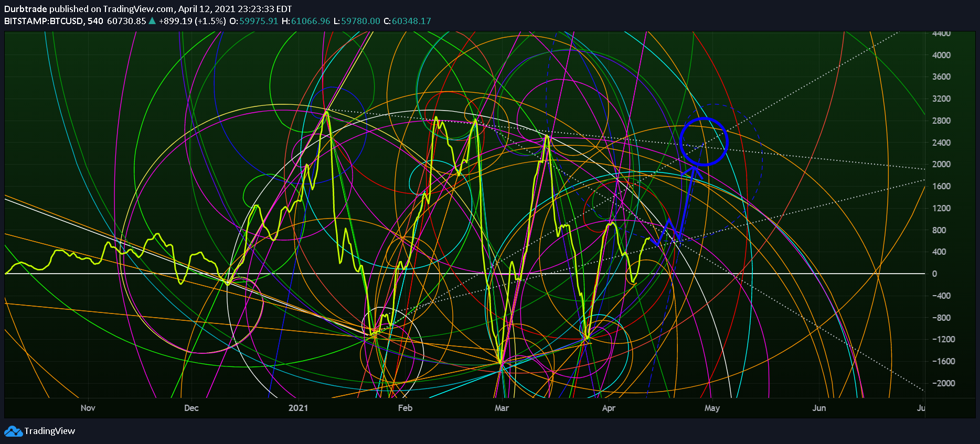This screenshot has width=980, height=444.
Task: Click the 4000 price scale label
Action: click(941, 55)
